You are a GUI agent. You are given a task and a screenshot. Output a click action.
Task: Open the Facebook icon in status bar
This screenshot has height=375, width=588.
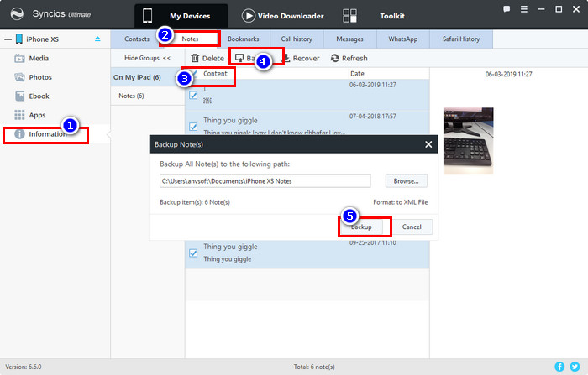pyautogui.click(x=559, y=367)
